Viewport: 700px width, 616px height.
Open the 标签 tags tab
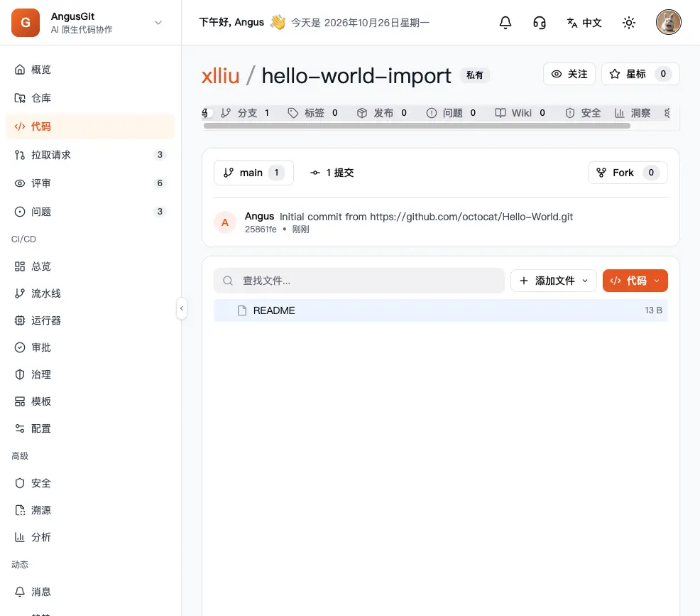coord(312,113)
